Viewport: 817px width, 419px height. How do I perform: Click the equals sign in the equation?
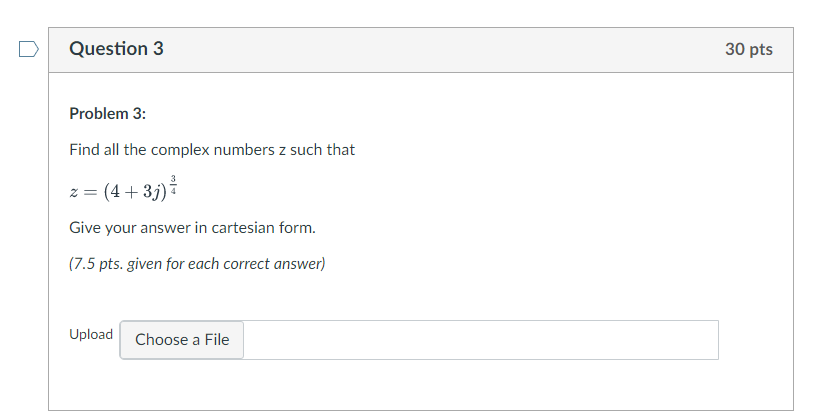[x=90, y=192]
